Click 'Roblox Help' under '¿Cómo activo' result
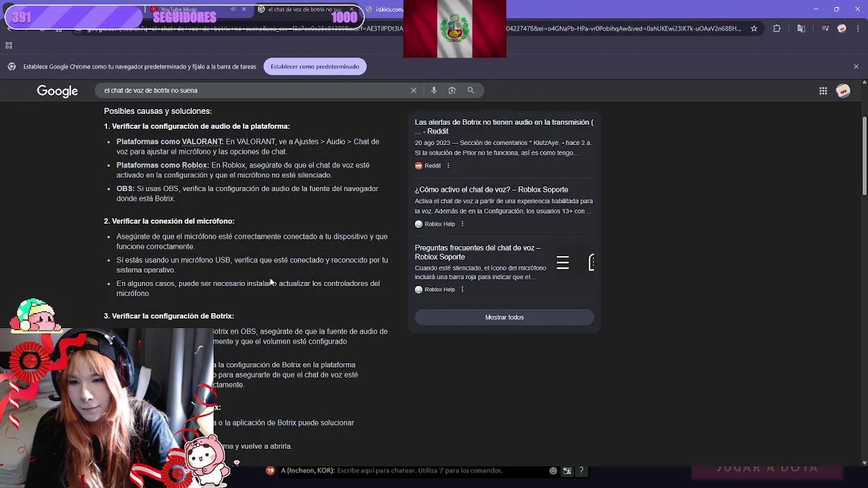Image resolution: width=868 pixels, height=488 pixels. pyautogui.click(x=439, y=224)
